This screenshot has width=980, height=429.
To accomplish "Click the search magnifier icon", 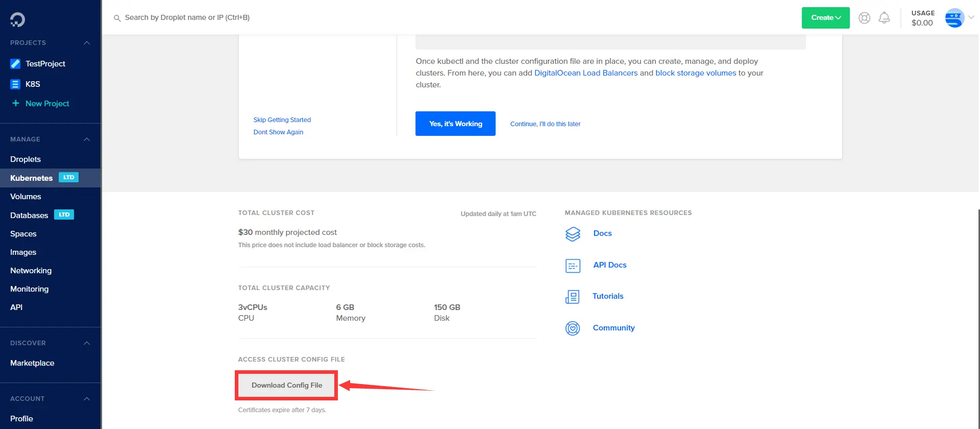I will click(x=117, y=18).
